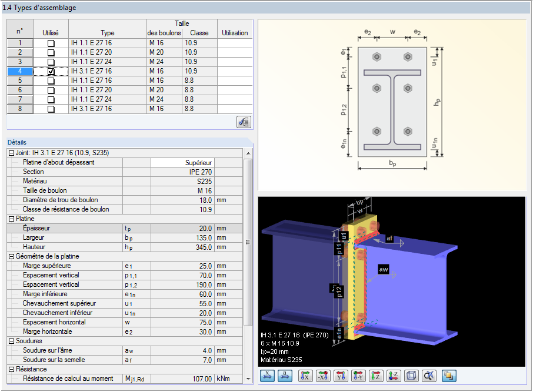Click Classe de résistance de boulon value 10.9

point(182,210)
